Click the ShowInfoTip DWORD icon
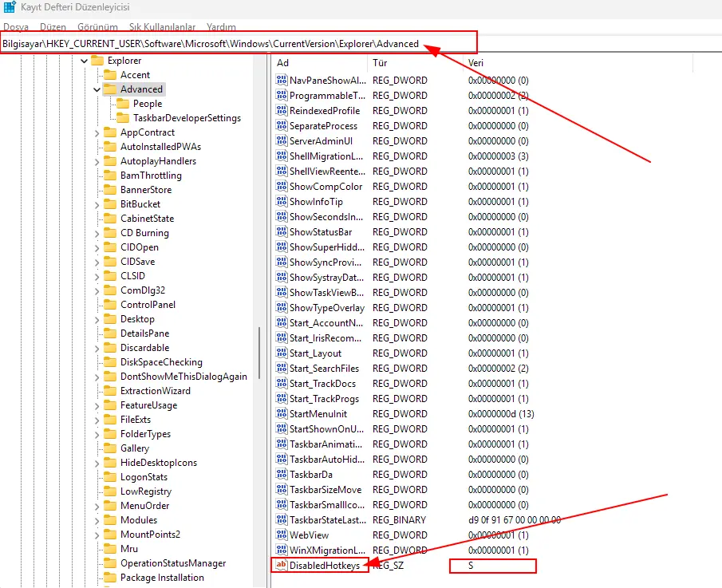The width and height of the screenshot is (722, 588). (282, 201)
